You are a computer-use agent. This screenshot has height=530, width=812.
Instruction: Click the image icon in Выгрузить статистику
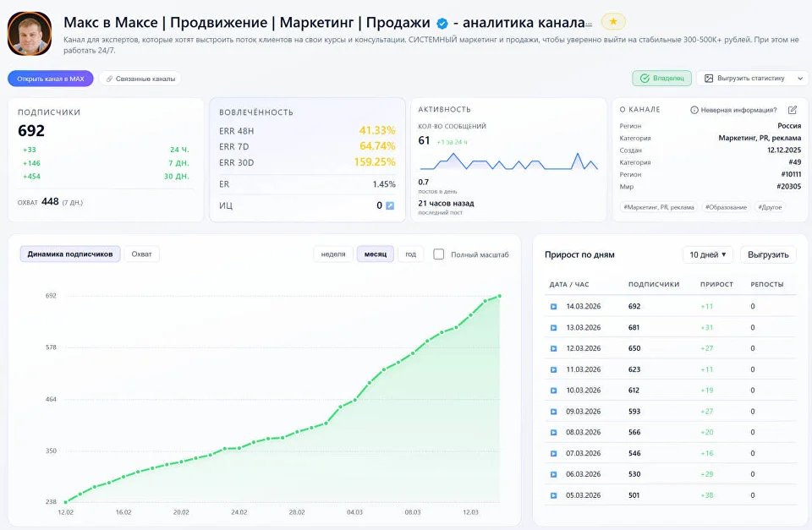pyautogui.click(x=709, y=78)
